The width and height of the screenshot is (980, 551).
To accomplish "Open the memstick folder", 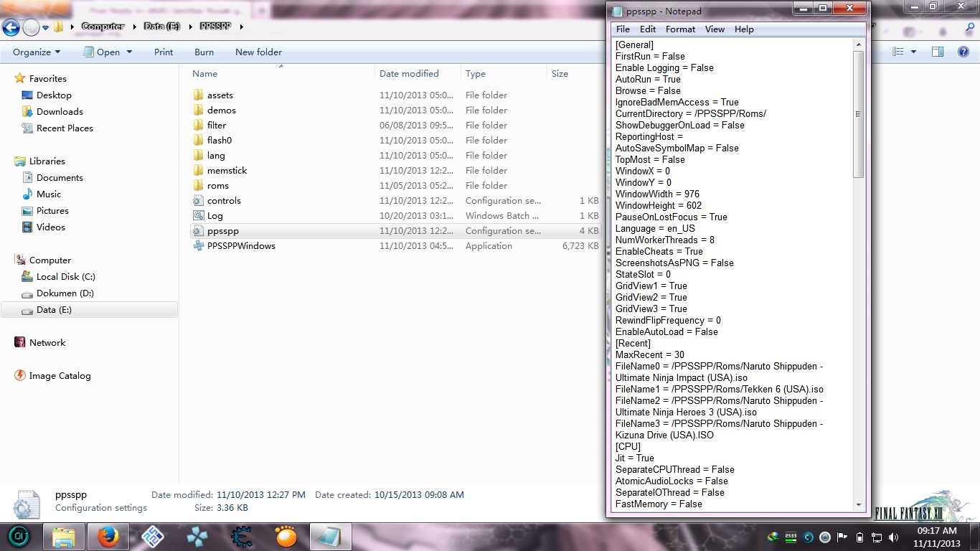I will click(227, 171).
